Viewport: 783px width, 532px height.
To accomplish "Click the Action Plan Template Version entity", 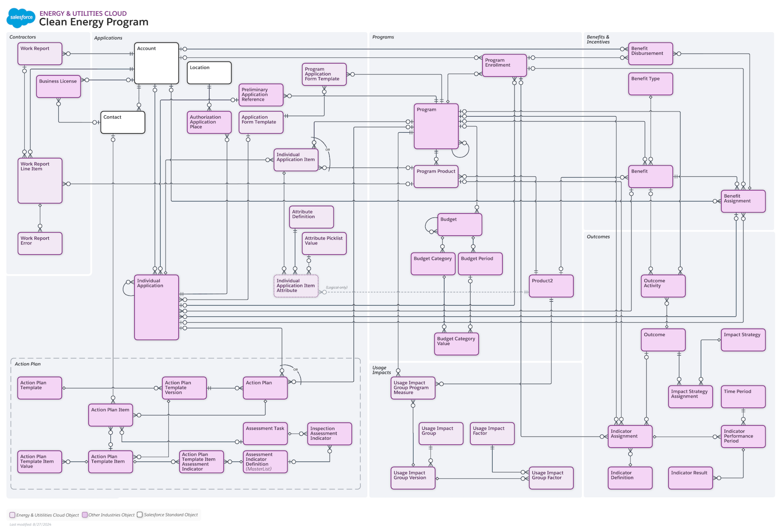I will point(184,388).
